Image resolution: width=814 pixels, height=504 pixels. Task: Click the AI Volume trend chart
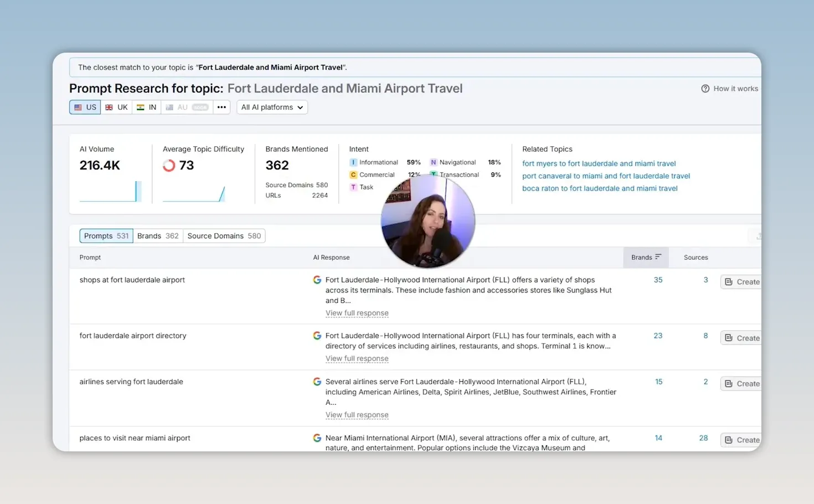pos(111,192)
